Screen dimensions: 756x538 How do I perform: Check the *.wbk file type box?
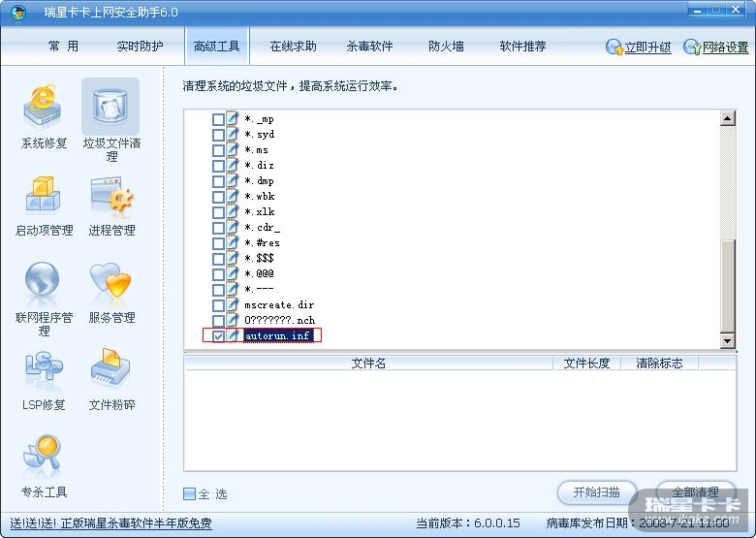[218, 197]
